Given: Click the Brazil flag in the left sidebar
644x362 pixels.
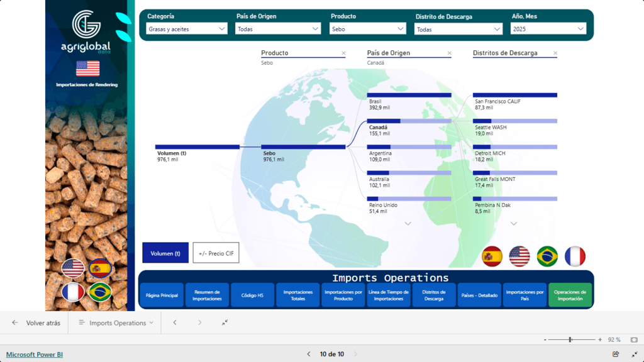Looking at the screenshot, I should [x=99, y=292].
